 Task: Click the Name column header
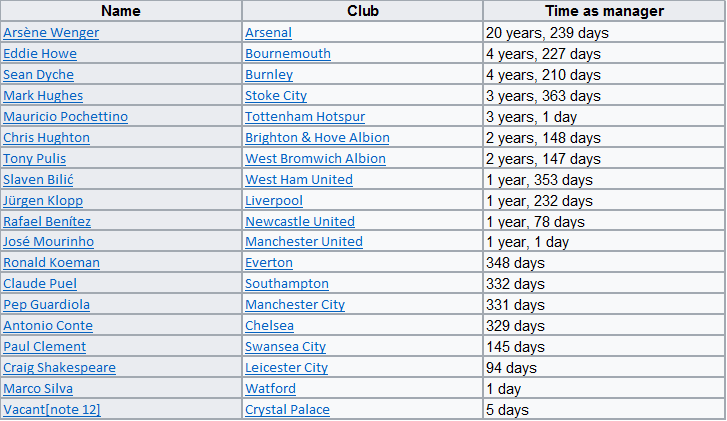pos(121,11)
